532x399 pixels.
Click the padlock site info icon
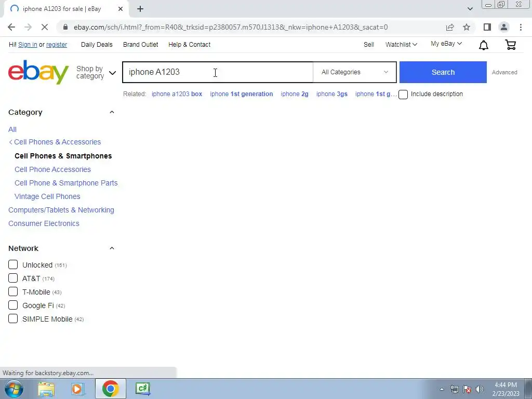65,27
